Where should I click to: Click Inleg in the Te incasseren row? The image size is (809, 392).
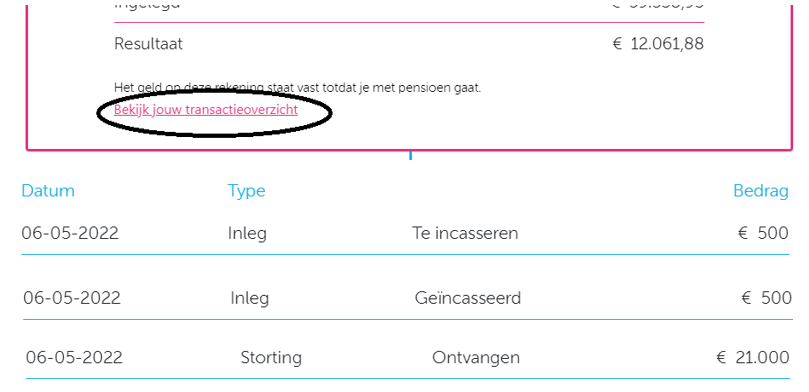point(247,234)
